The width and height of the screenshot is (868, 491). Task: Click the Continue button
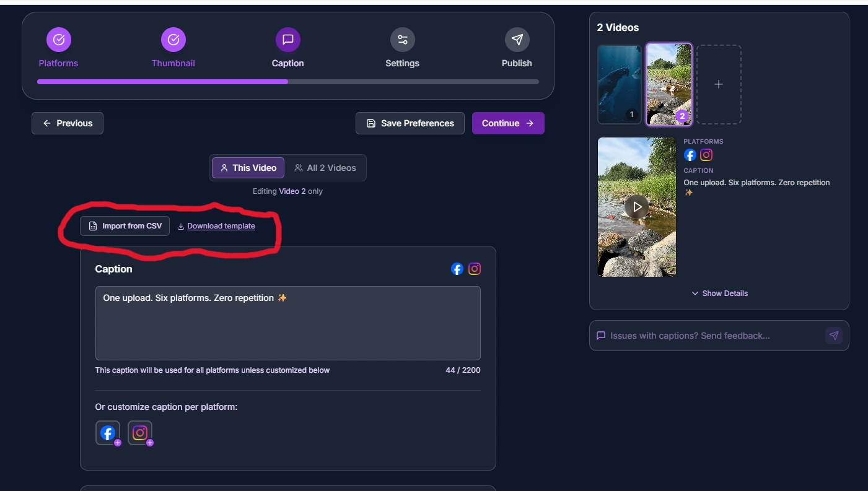[x=508, y=123]
